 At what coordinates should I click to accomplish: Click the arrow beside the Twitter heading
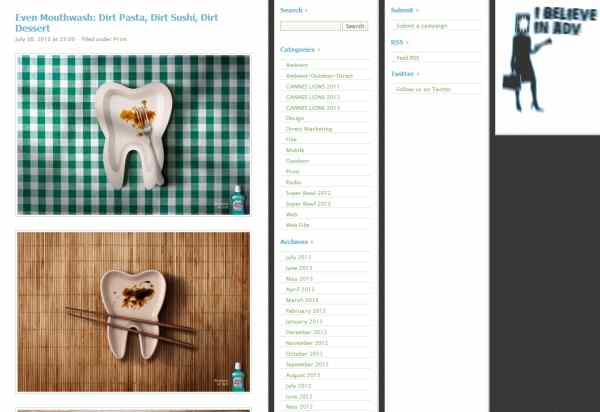coord(418,74)
